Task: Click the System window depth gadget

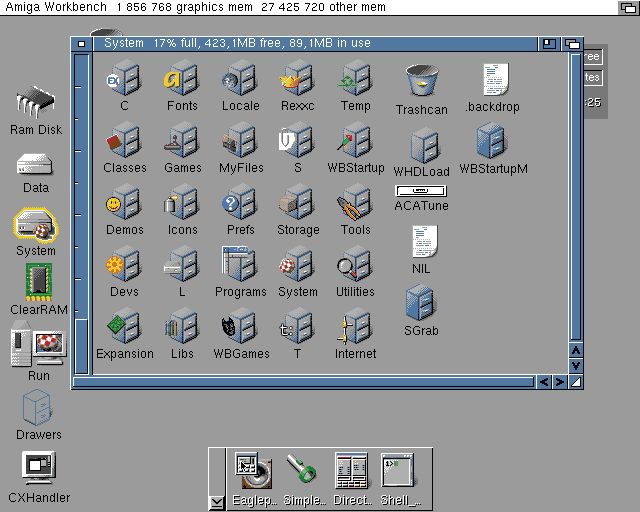Action: tap(572, 44)
